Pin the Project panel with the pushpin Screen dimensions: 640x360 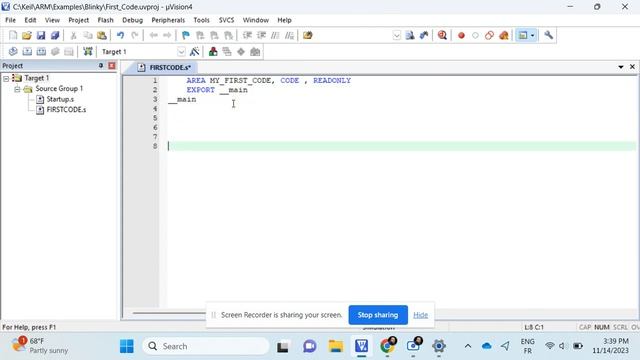tap(101, 66)
